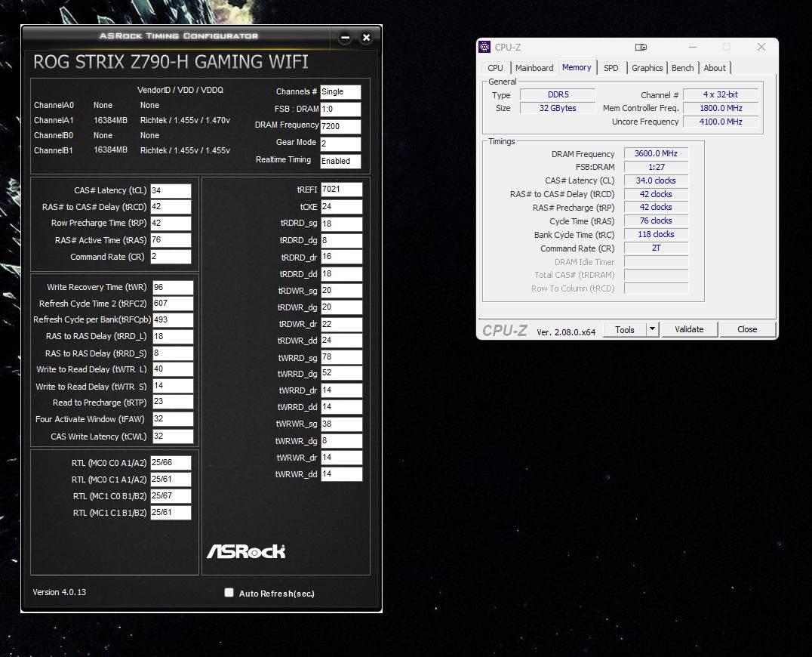Select the Four Activate Window (tFAW) field

pyautogui.click(x=173, y=418)
